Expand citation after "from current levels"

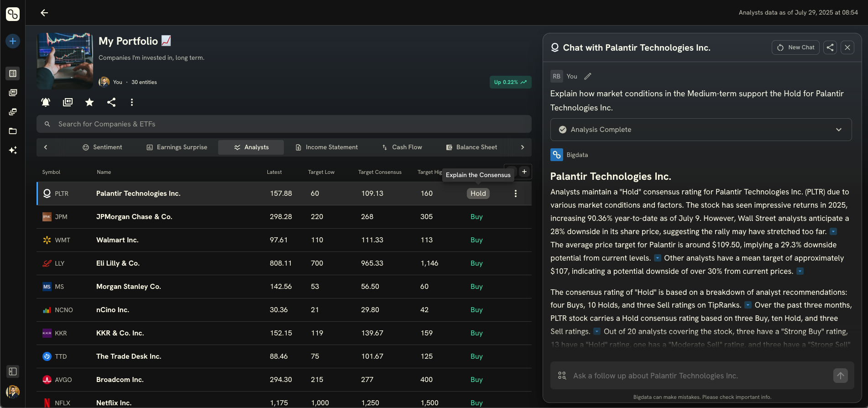[x=658, y=258]
